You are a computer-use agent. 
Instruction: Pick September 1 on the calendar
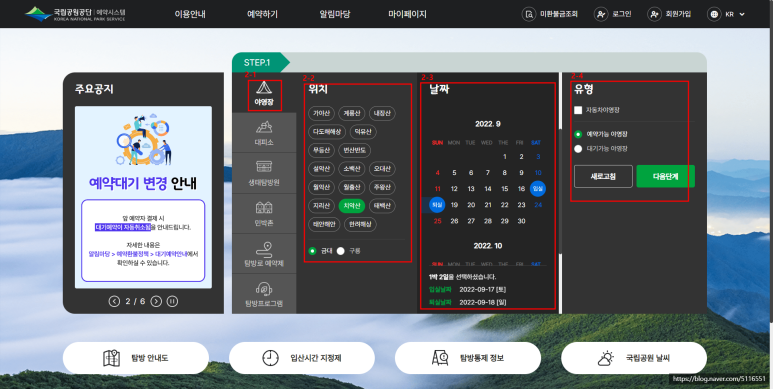(x=504, y=157)
